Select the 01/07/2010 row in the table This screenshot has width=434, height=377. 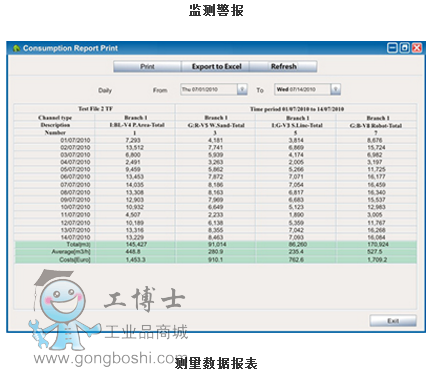click(215, 140)
